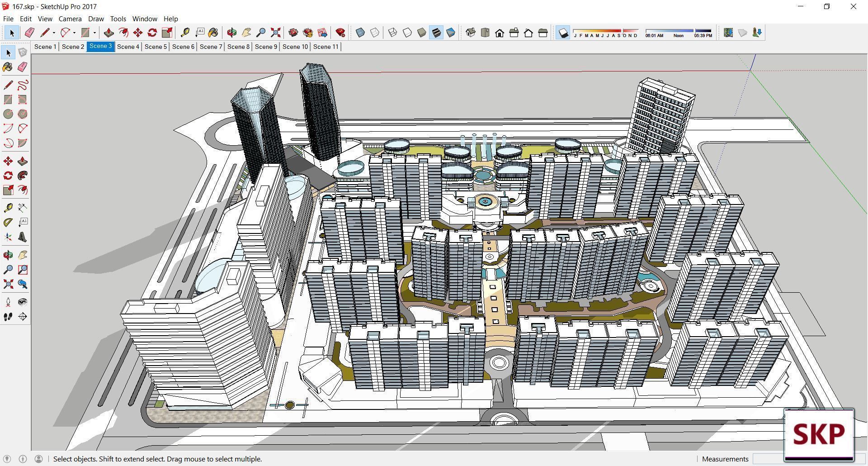The height and width of the screenshot is (466, 868).
Task: Adjust the shadow month date slider
Action: coord(605,33)
